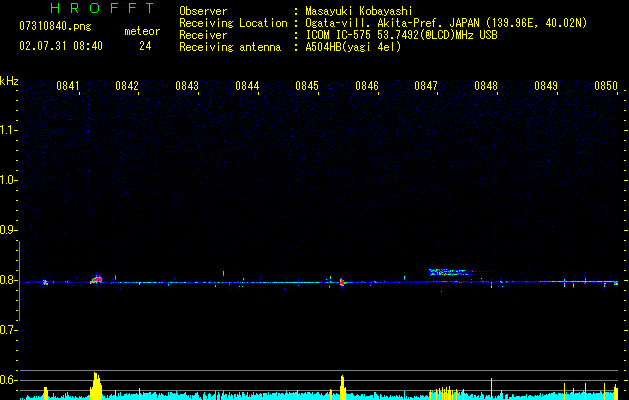Viewport: 629px width, 400px height.
Task: Click the 0845 time marker
Action: (307, 86)
